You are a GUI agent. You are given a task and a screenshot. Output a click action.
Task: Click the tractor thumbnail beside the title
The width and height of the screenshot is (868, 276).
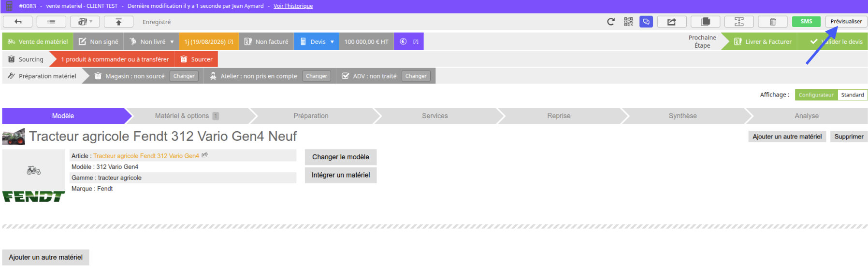(x=14, y=137)
